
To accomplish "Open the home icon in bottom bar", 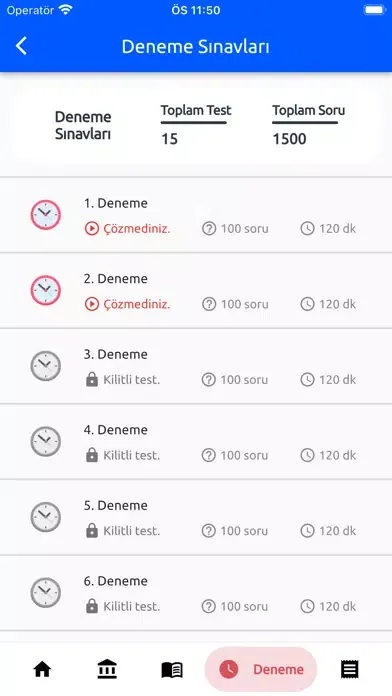I will 43,669.
